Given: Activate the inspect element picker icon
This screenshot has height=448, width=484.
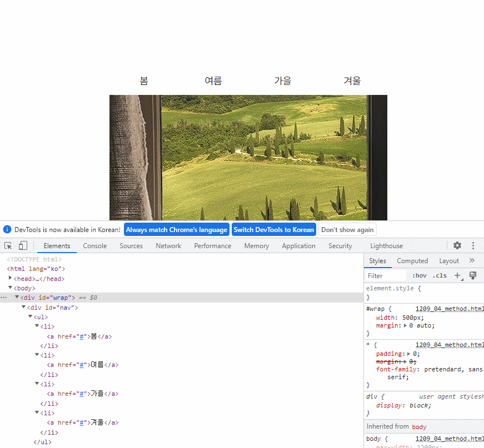Looking at the screenshot, I should (8, 246).
